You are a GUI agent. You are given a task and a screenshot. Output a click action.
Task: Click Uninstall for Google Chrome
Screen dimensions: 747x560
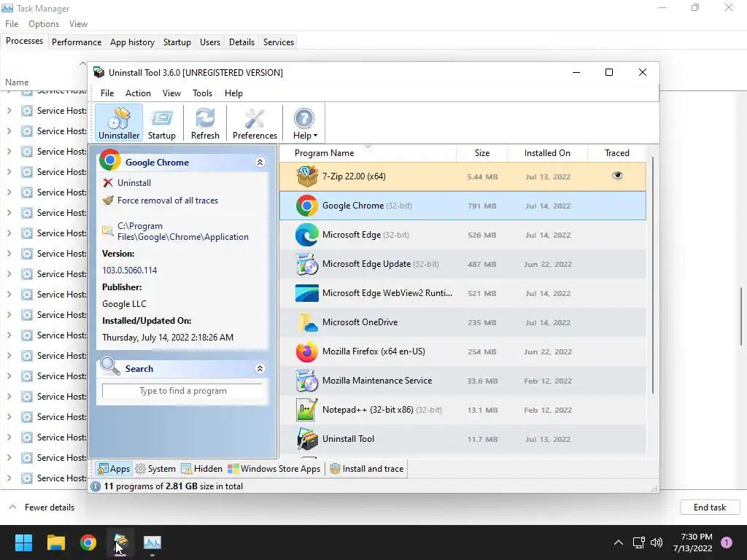(134, 183)
